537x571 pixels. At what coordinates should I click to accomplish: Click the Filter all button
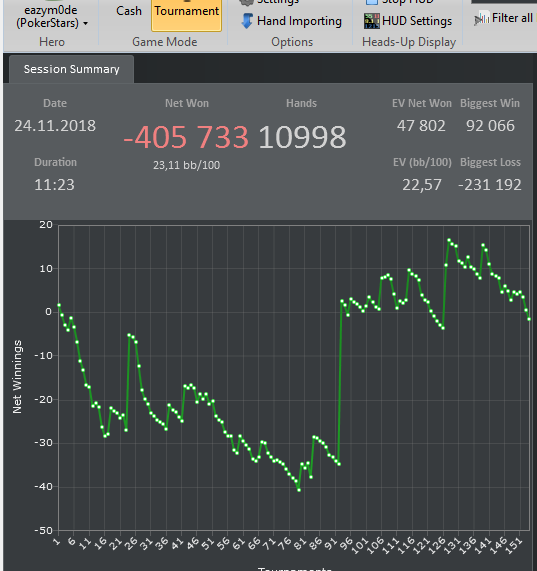pos(504,18)
